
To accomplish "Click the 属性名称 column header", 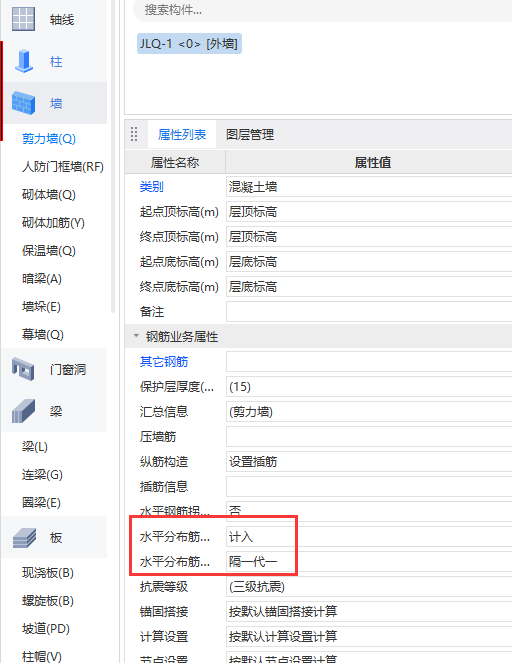I will tap(175, 162).
